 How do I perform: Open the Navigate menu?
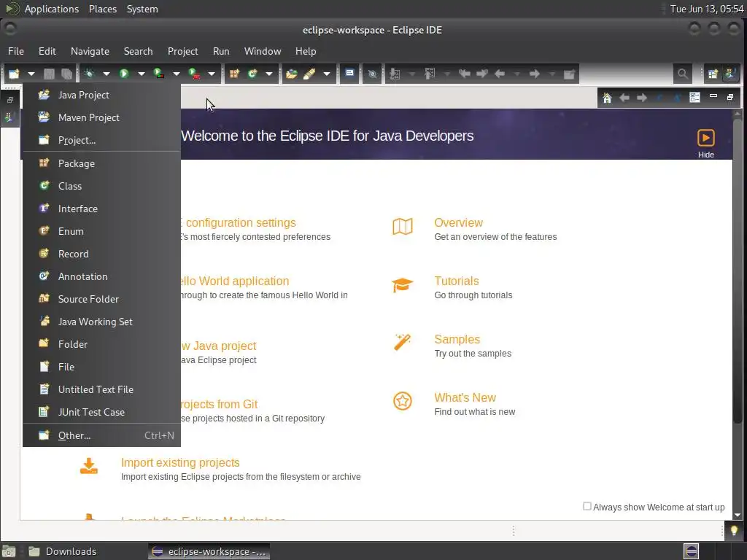click(x=90, y=51)
